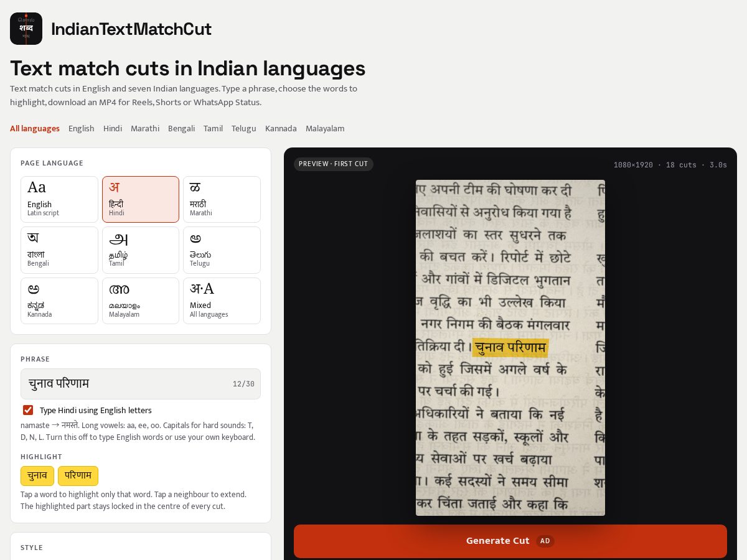Click the preview video thumbnail
Image resolution: width=747 pixels, height=560 pixels.
coord(510,348)
